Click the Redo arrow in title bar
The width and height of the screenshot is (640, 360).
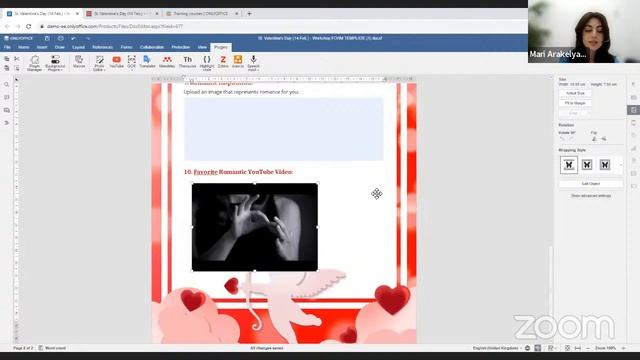(x=88, y=38)
